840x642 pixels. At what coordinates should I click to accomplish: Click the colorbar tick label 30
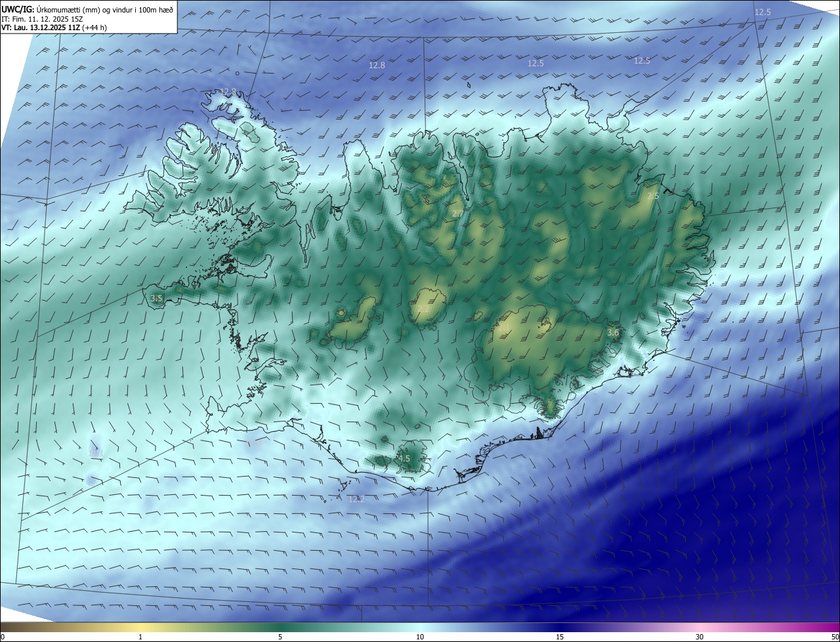(700, 637)
